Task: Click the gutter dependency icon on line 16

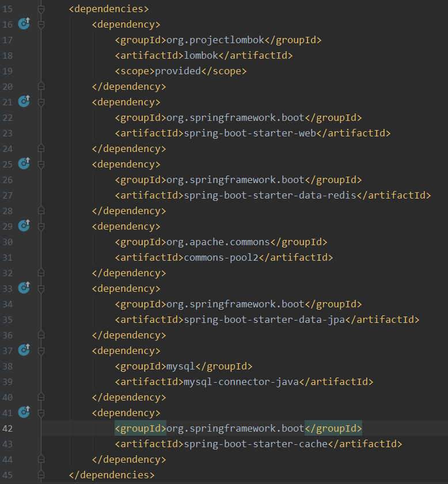Action: pos(24,24)
